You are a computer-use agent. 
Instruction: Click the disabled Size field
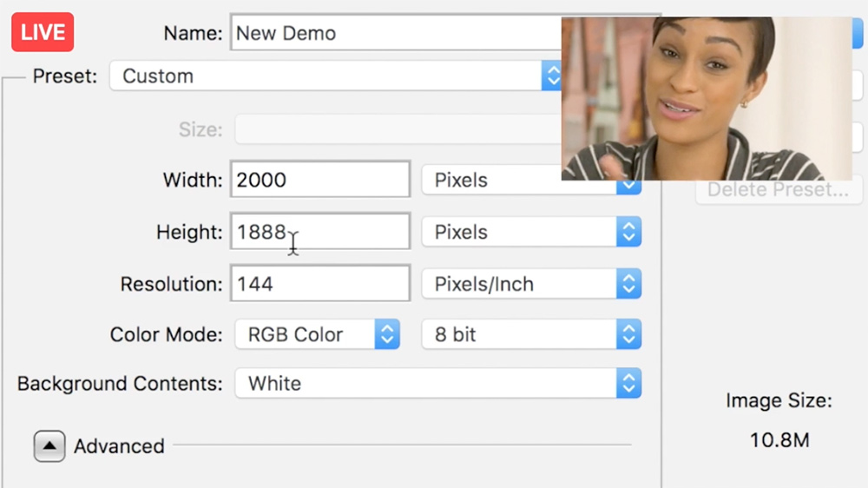click(x=398, y=129)
